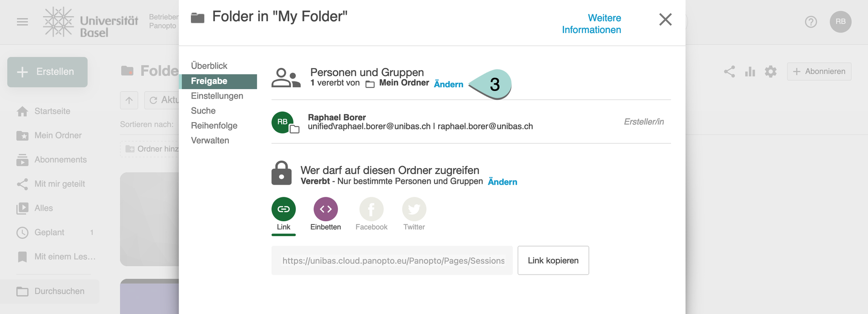Image resolution: width=868 pixels, height=314 pixels.
Task: Switch to the Überblick tab
Action: pyautogui.click(x=209, y=66)
